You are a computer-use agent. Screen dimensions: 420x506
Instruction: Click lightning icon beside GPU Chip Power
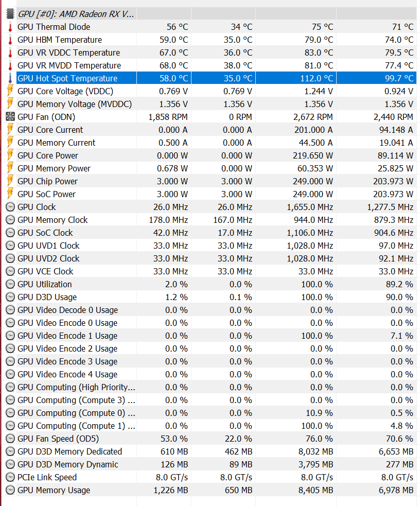10,181
